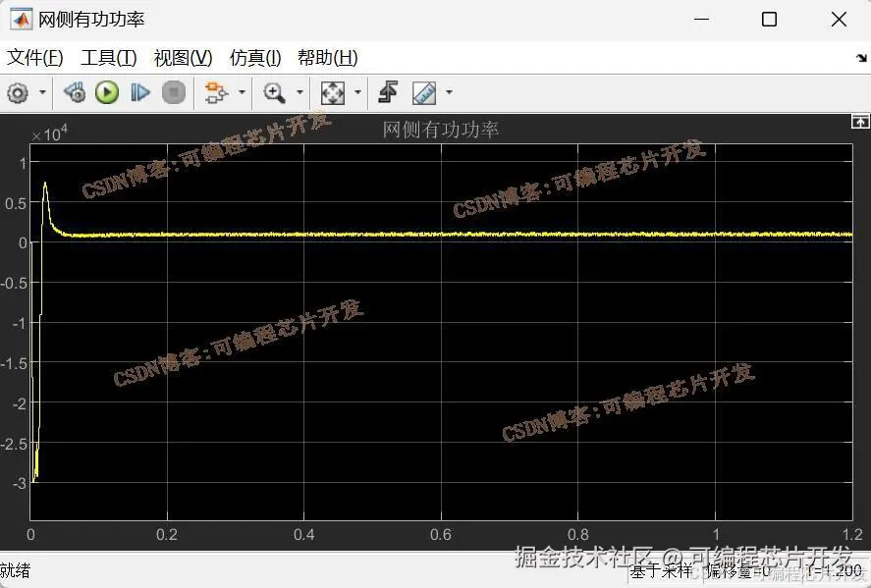The height and width of the screenshot is (588, 871).
Task: Click the 就绪 status text
Action: click(x=15, y=570)
